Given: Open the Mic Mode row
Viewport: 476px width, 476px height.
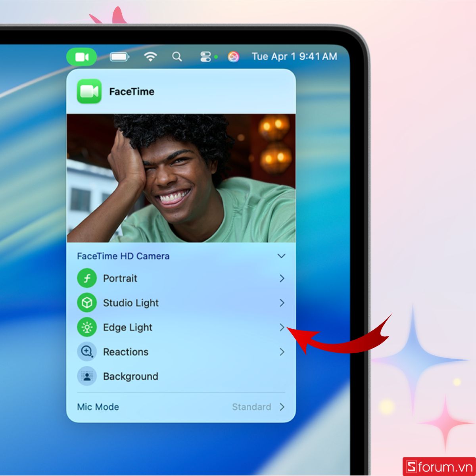Looking at the screenshot, I should click(x=181, y=407).
